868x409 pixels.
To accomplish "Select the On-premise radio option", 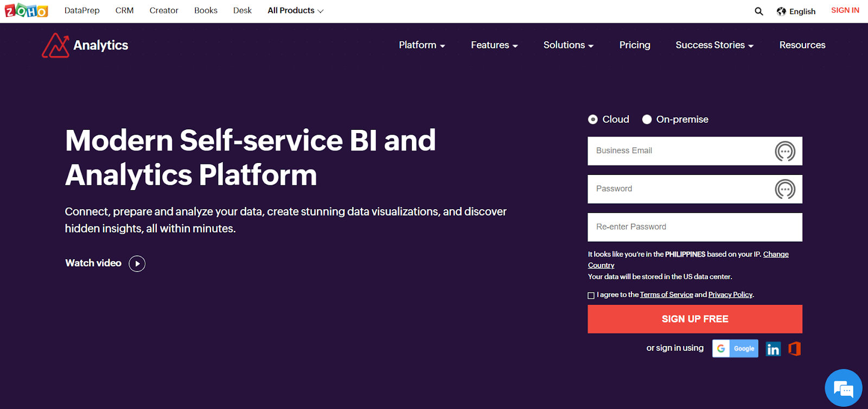I will coord(647,119).
